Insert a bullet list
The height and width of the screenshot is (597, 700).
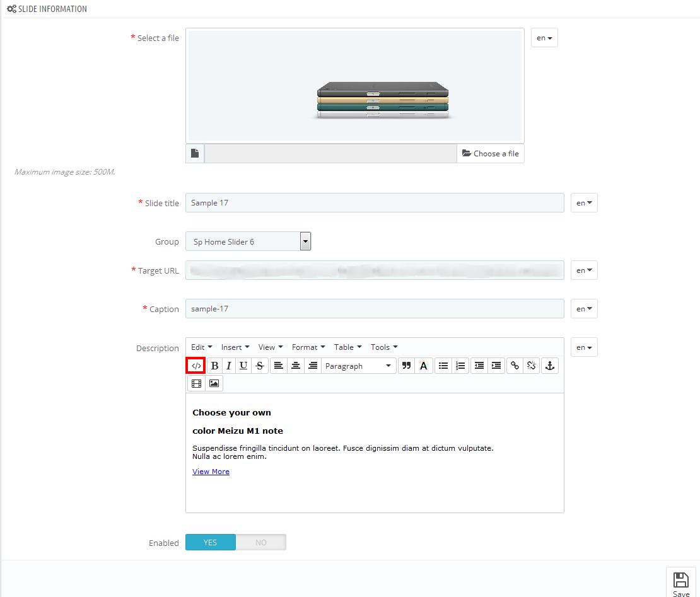(x=443, y=366)
